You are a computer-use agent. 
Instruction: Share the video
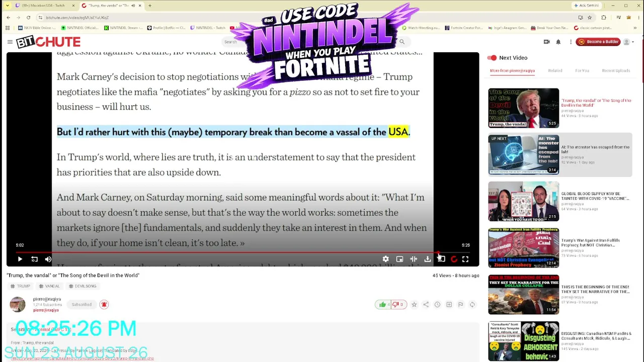pos(426,305)
